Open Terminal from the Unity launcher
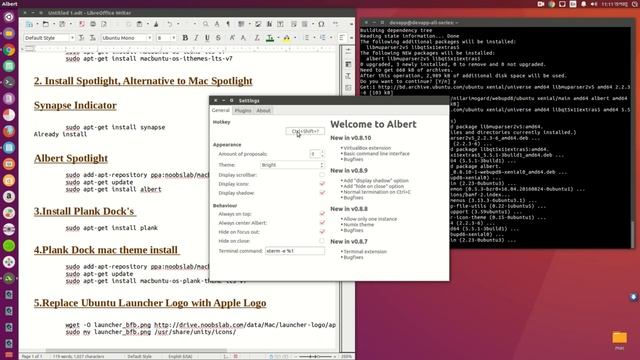This screenshot has height=360, width=640. click(9, 82)
